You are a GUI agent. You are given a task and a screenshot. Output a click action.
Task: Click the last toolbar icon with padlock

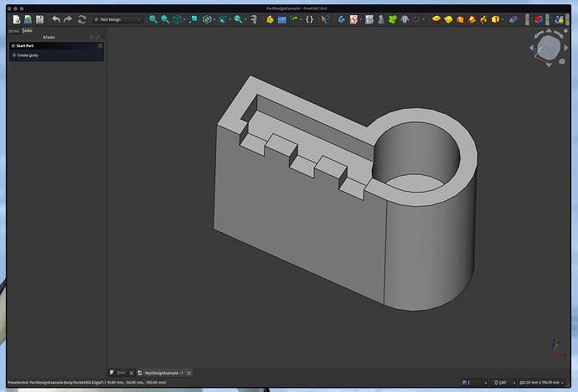click(x=560, y=19)
